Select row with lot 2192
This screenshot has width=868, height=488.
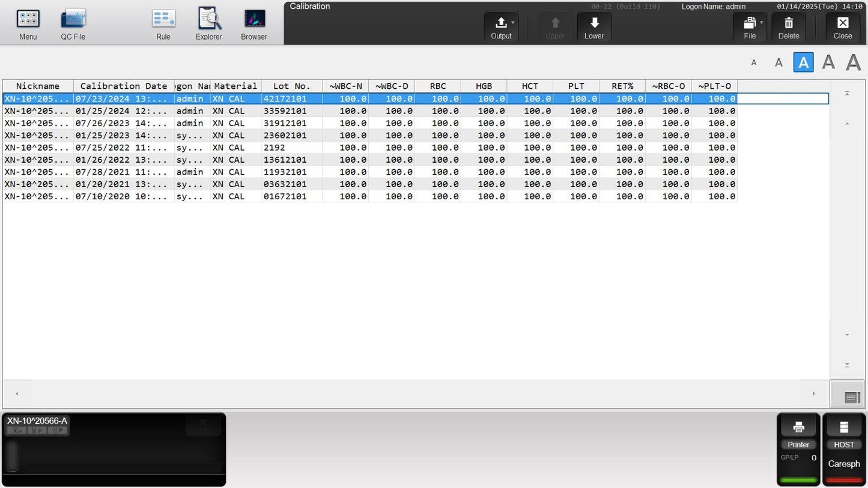point(370,148)
